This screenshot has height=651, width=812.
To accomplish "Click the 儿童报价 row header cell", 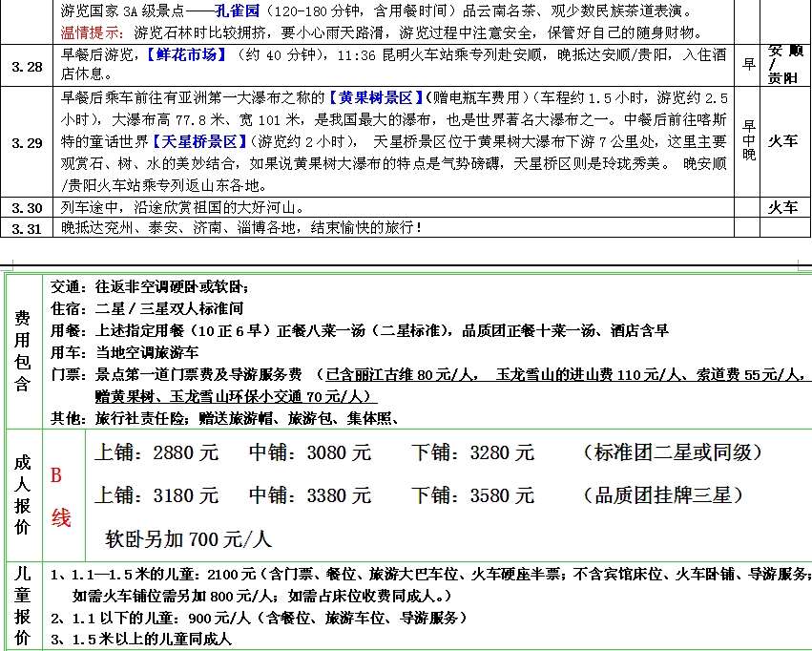I will 22,605.
